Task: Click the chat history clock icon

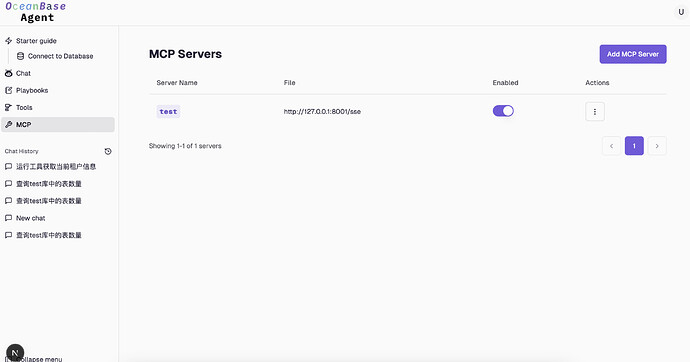Action: (x=108, y=151)
